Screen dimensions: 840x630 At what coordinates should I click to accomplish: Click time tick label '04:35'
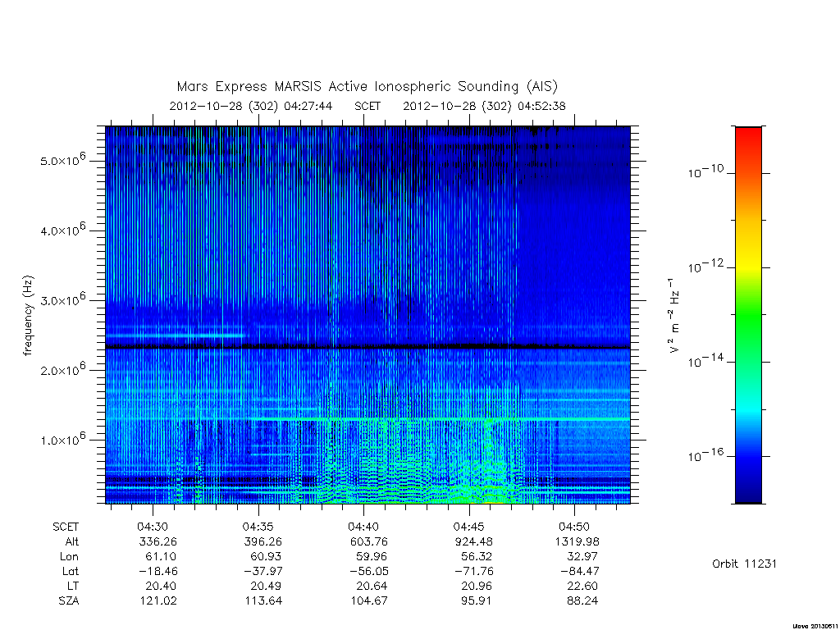pyautogui.click(x=258, y=527)
